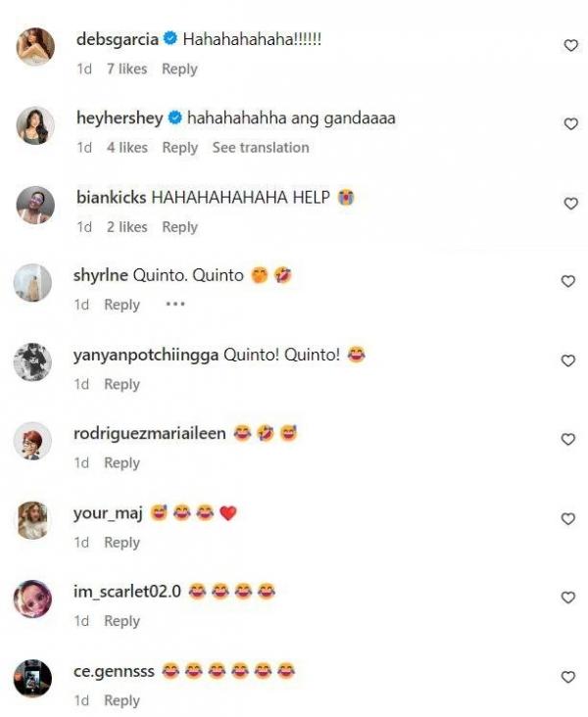Visit rodriguezmariaileen's profile via username
Viewport: 588px width, 717px height.
click(x=150, y=433)
